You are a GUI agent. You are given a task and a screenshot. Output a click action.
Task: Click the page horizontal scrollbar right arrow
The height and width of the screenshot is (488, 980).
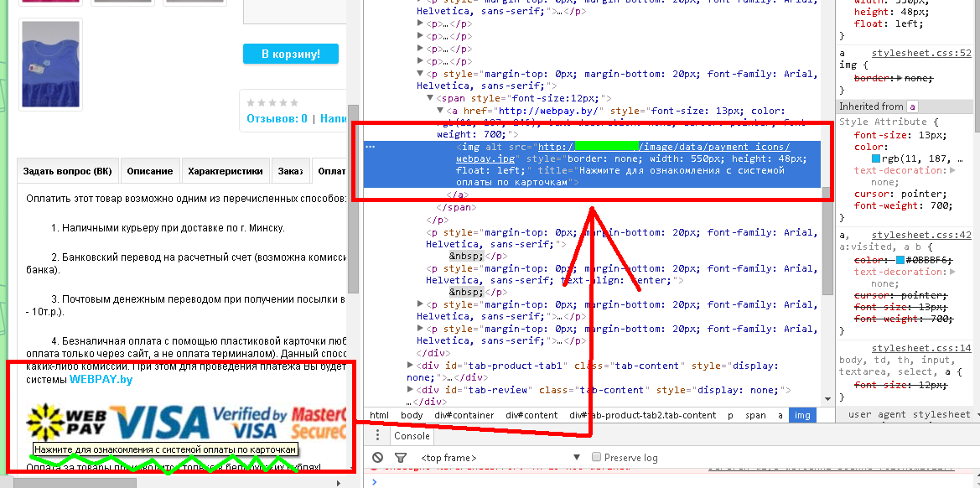340,482
